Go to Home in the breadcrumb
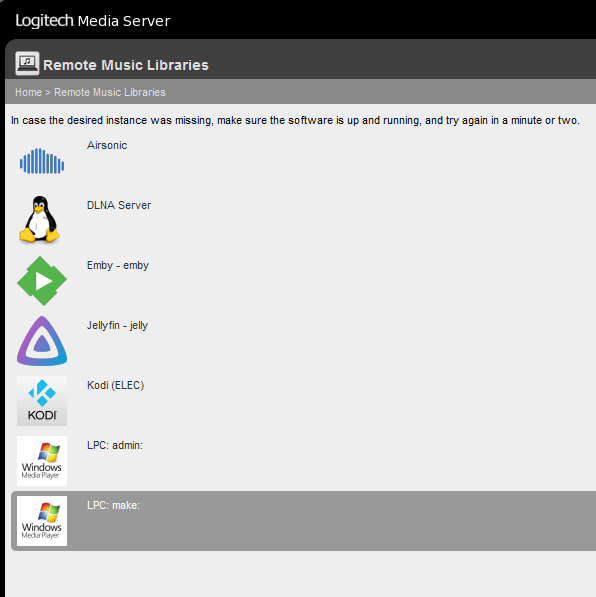The width and height of the screenshot is (596, 597). coord(28,92)
